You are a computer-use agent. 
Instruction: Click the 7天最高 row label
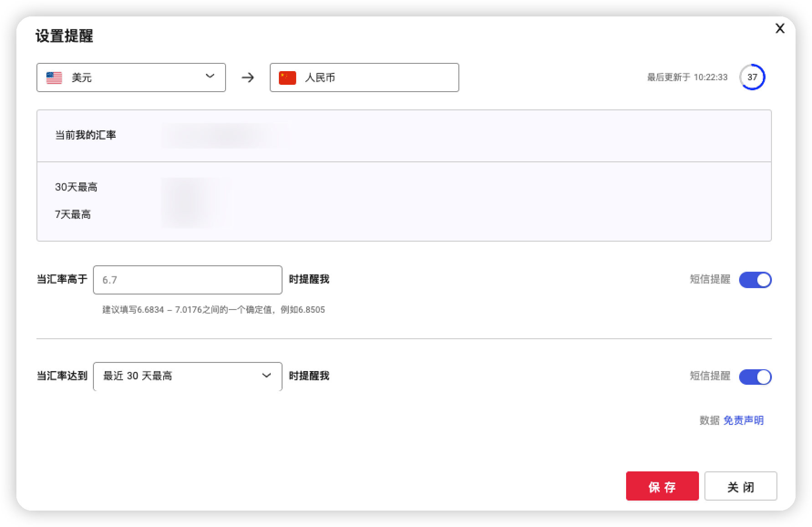(x=73, y=214)
